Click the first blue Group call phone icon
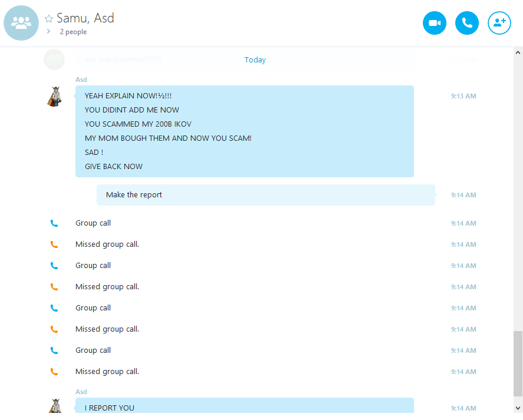The height and width of the screenshot is (420, 523). tap(54, 223)
